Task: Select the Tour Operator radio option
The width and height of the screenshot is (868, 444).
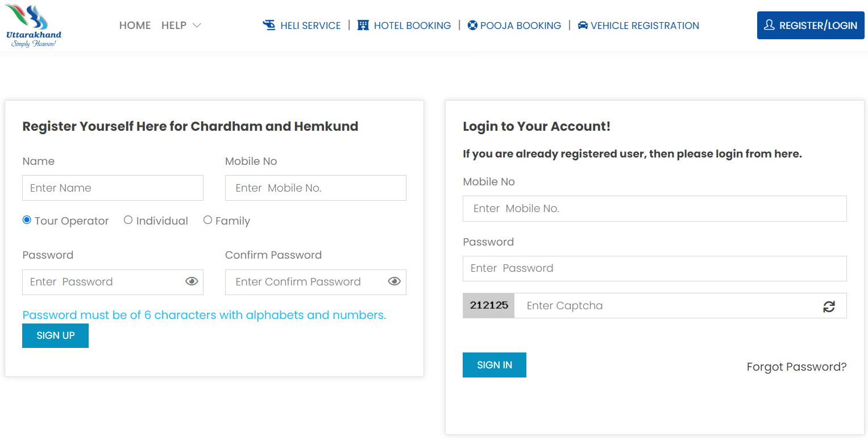Action: (x=27, y=220)
